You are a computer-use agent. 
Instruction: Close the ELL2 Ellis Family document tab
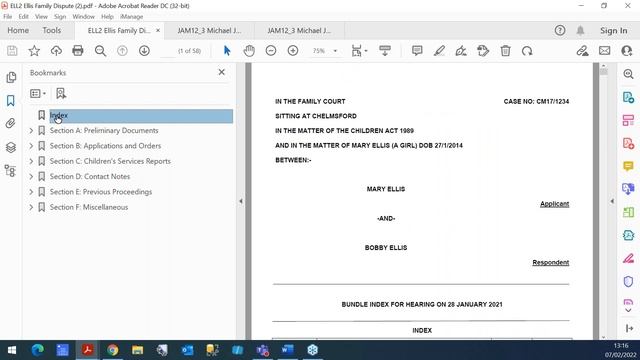pyautogui.click(x=158, y=31)
